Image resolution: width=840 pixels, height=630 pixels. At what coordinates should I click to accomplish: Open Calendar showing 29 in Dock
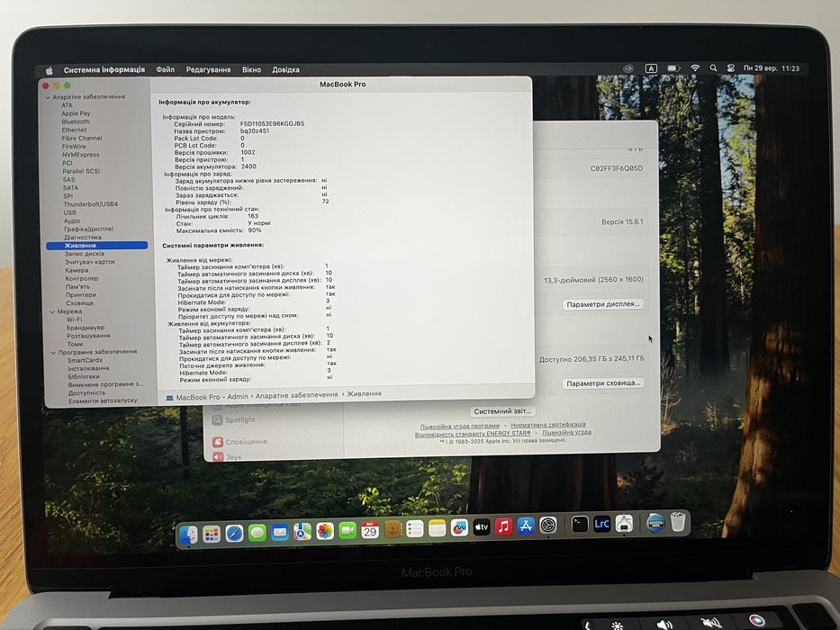(x=370, y=530)
